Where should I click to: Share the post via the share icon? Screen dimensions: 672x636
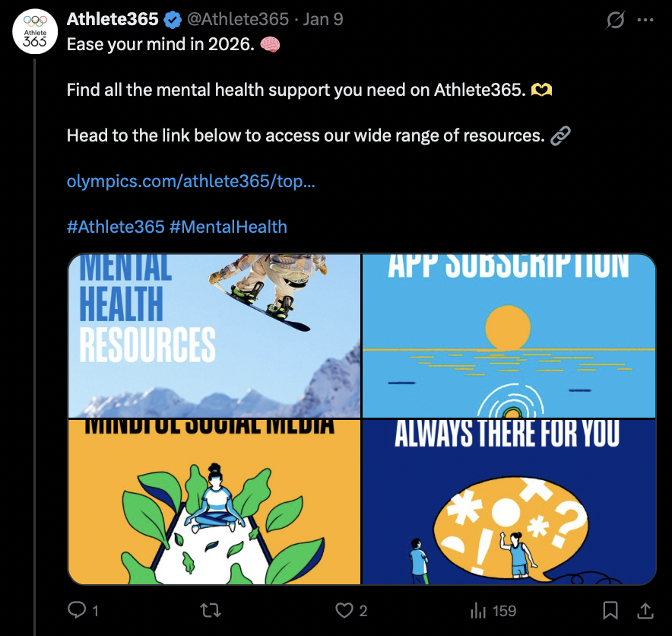point(644,610)
